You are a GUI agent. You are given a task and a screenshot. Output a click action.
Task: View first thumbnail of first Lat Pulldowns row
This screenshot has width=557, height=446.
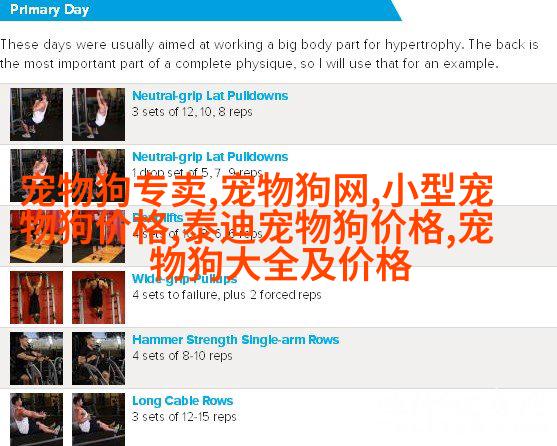37,114
